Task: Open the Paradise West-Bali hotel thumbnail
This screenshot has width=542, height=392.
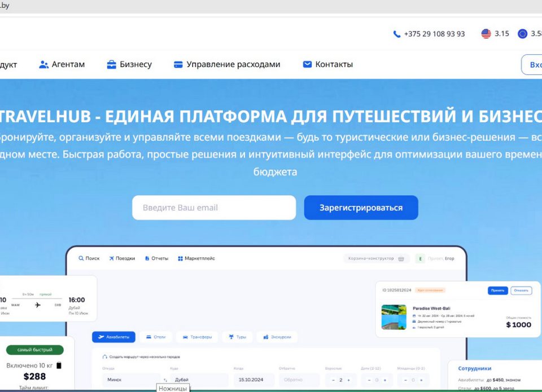Action: click(394, 317)
